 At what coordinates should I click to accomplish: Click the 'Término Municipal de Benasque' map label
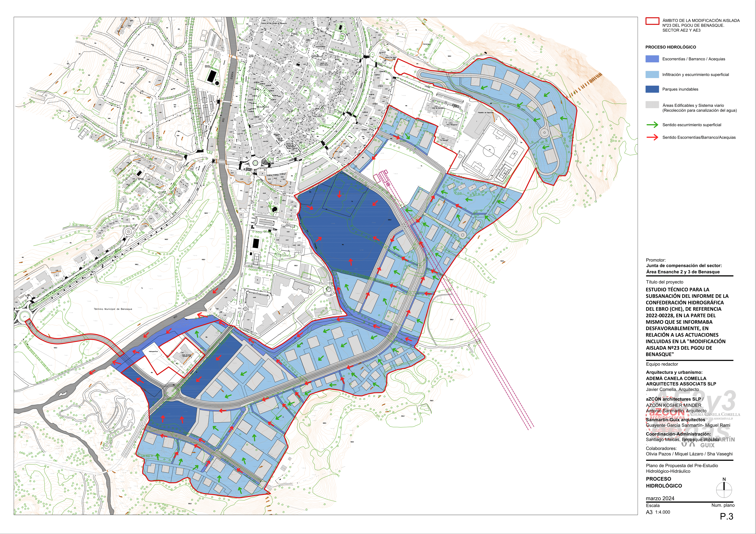click(113, 309)
